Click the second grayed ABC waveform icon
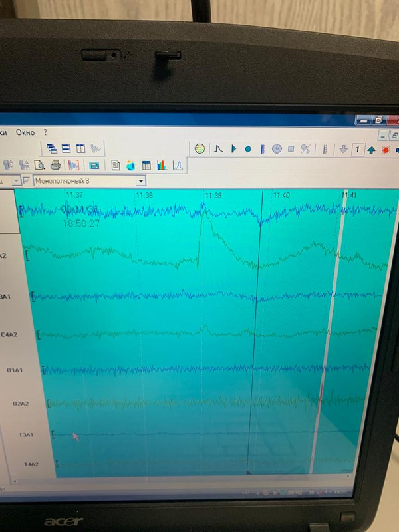Image resolution: width=399 pixels, height=532 pixels. (x=24, y=165)
